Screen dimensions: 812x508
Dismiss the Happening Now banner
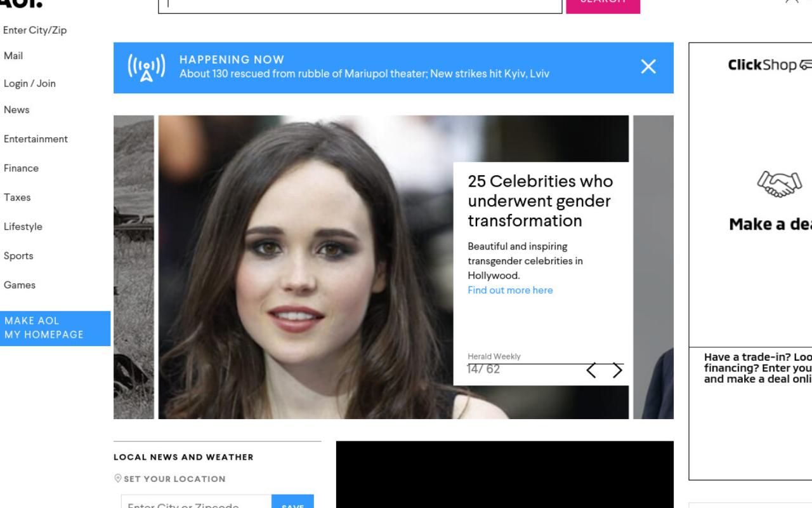click(648, 67)
